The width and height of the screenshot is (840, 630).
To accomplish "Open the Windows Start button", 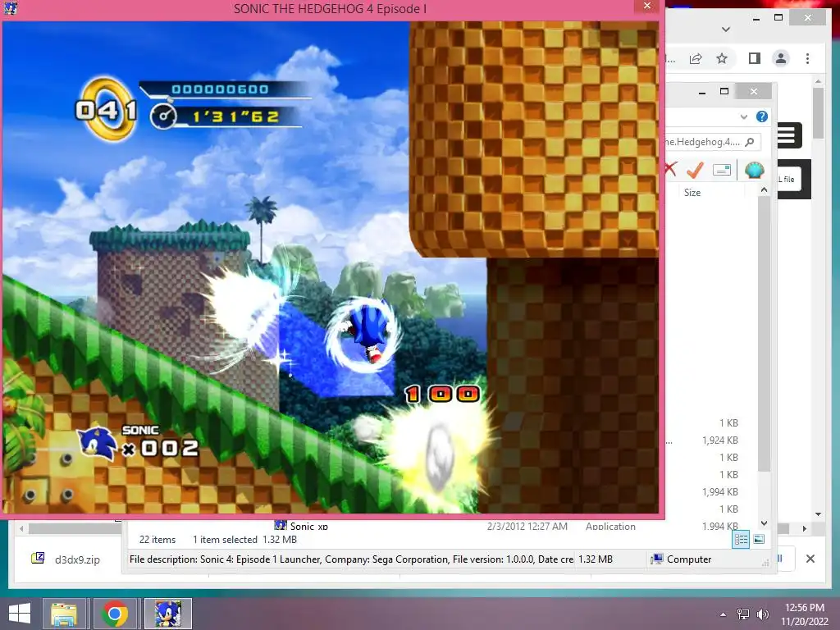I will tap(20, 614).
